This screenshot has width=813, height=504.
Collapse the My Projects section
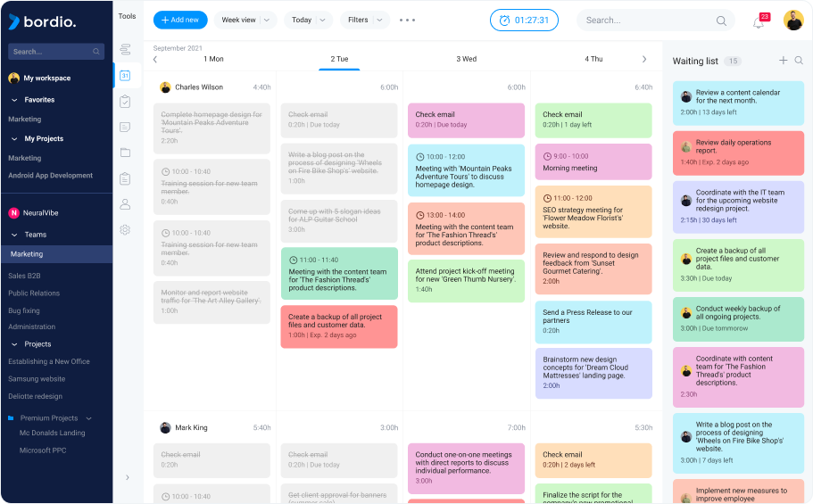coord(14,139)
